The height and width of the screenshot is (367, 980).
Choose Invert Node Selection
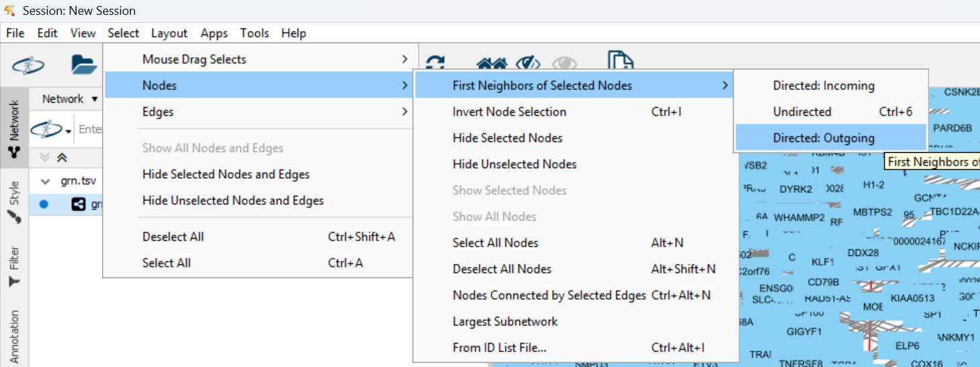(x=575, y=112)
